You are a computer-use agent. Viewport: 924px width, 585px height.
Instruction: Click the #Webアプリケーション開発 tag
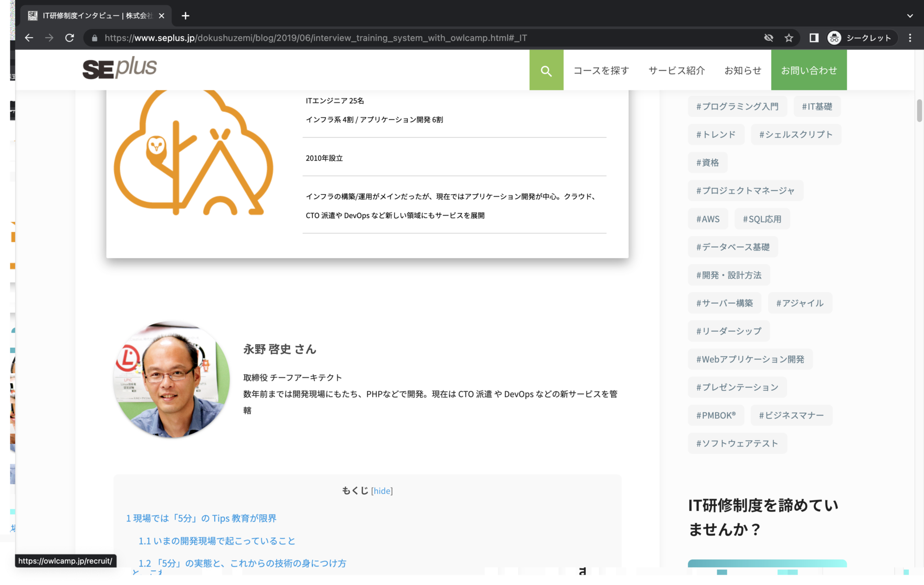coord(750,359)
